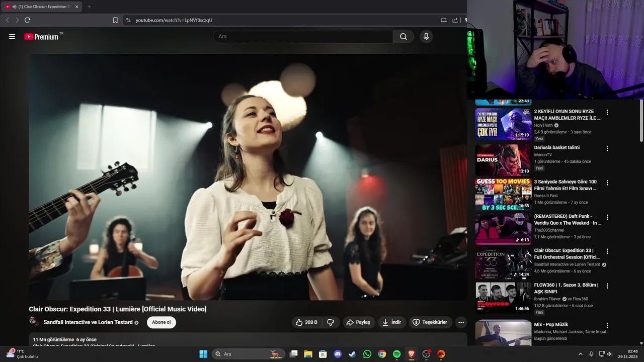644x362 pixels.
Task: Open File Explorer from taskbar
Action: (x=308, y=354)
